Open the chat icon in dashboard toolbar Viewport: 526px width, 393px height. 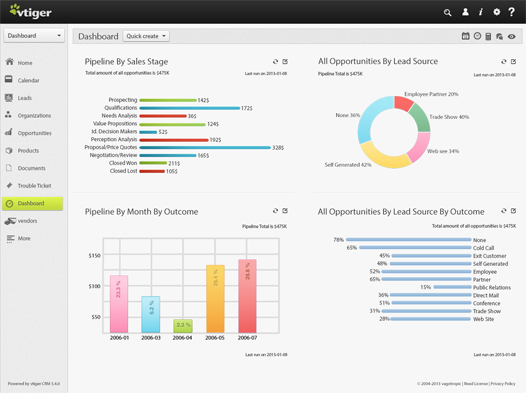pyautogui.click(x=499, y=36)
